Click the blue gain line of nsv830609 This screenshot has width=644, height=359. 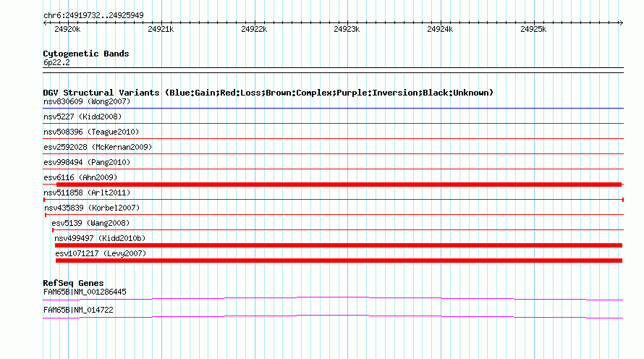pos(333,109)
